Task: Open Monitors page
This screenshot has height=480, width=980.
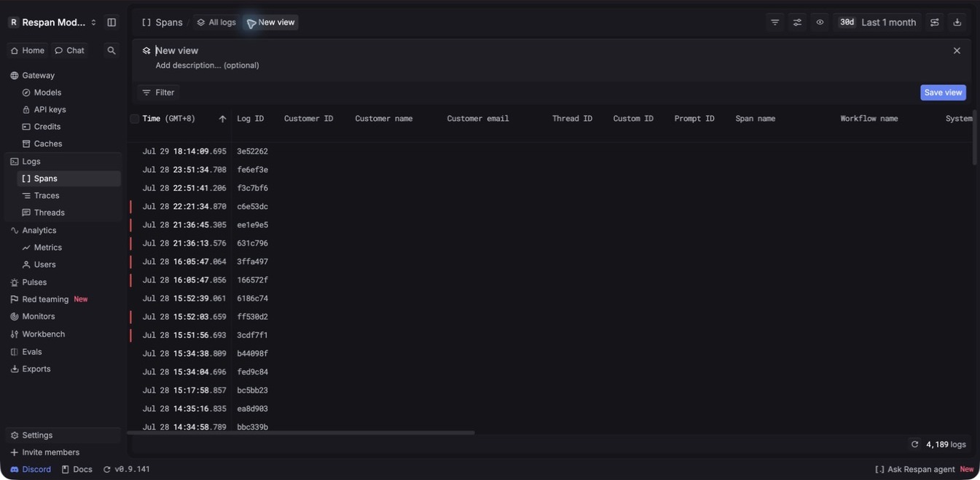Action: [x=38, y=316]
